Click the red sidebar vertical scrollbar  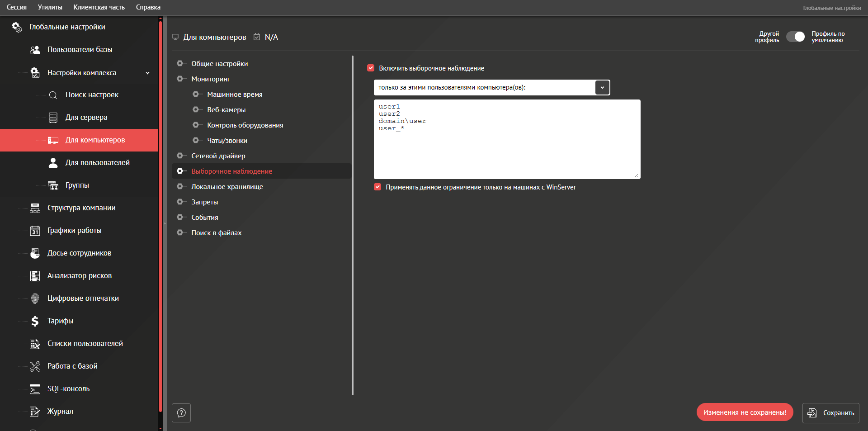160,217
